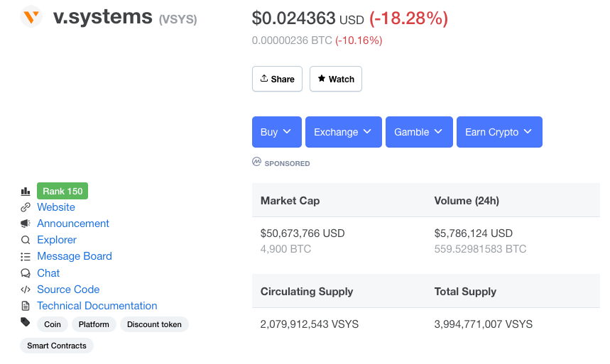Click the v.systems orange logo icon
The height and width of the screenshot is (364, 610).
31,17
